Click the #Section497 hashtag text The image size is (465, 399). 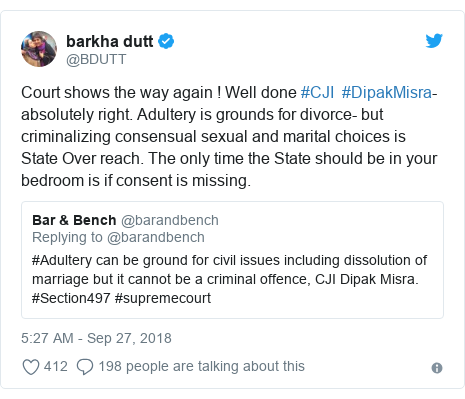(71, 298)
